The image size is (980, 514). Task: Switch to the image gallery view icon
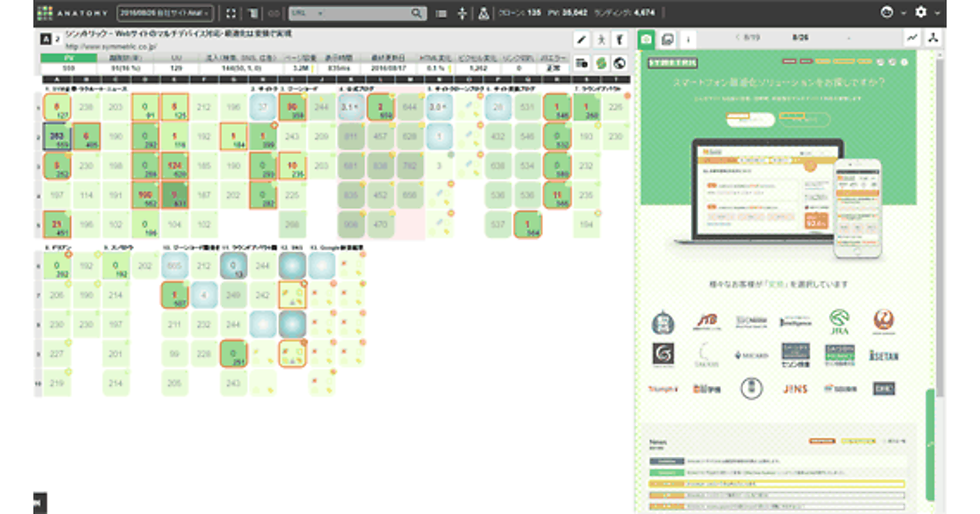coord(667,38)
